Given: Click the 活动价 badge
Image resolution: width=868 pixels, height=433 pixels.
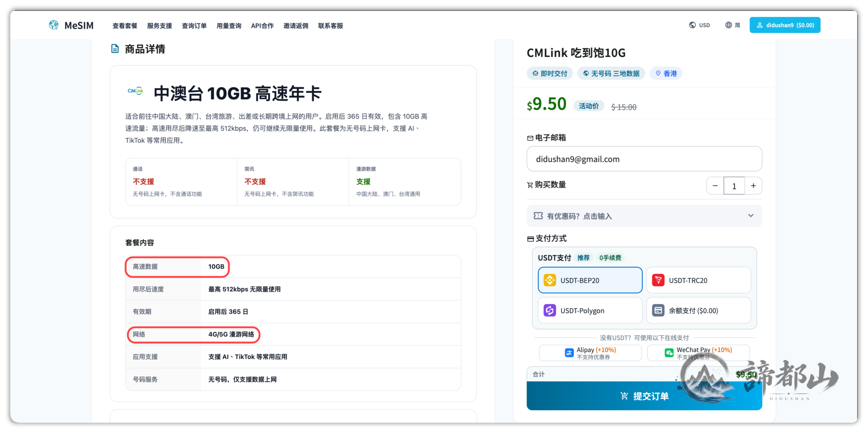Looking at the screenshot, I should coord(589,106).
